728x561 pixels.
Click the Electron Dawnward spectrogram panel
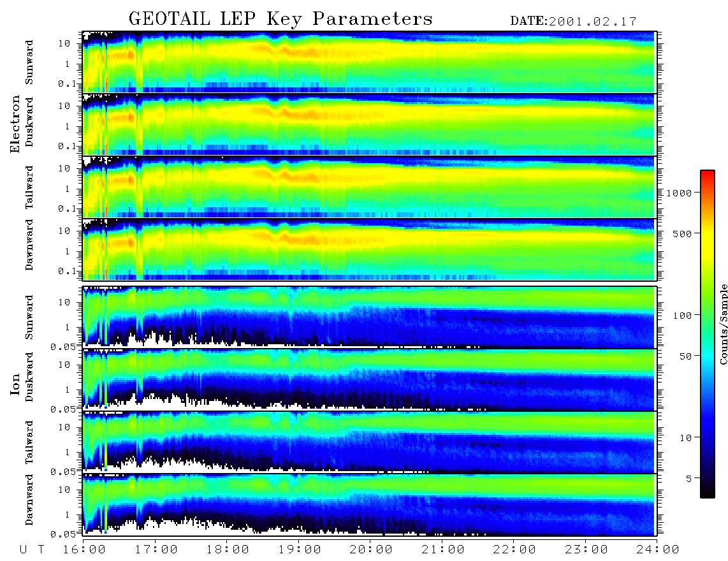pos(369,249)
